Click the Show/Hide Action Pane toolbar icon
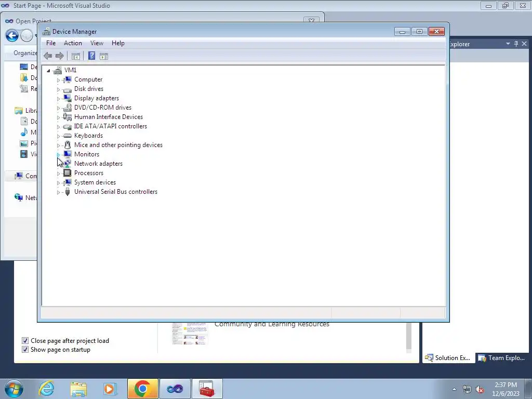This screenshot has height=399, width=532. coord(104,56)
